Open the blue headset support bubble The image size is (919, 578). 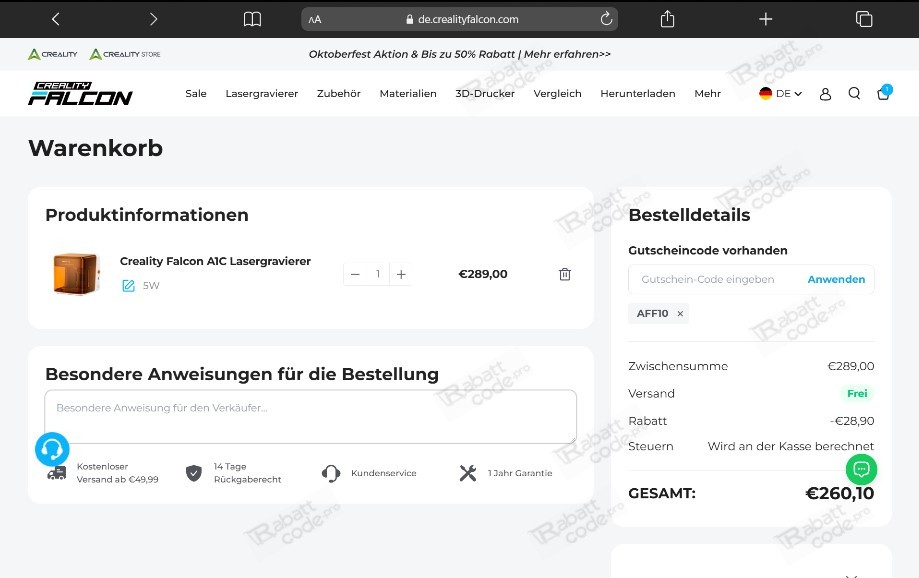click(52, 450)
